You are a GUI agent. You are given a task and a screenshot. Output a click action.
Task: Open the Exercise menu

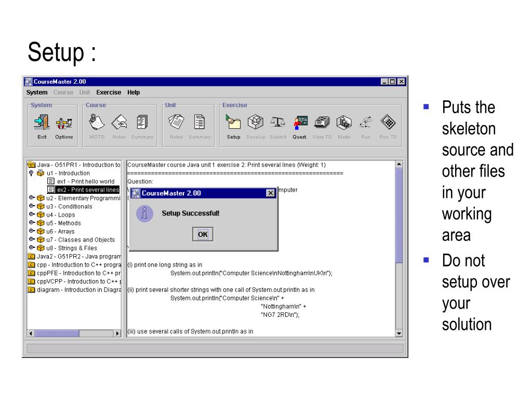pyautogui.click(x=109, y=92)
